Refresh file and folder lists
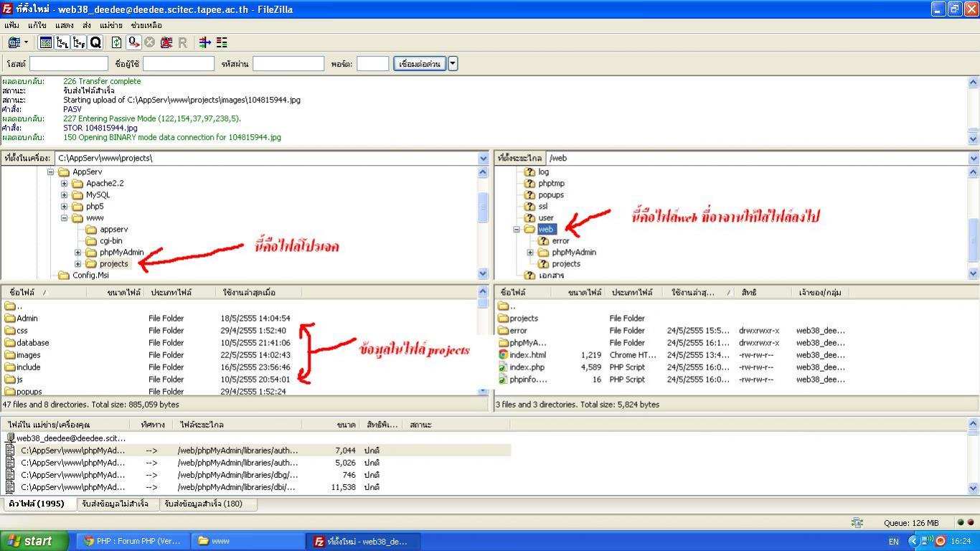The image size is (980, 551). [116, 42]
